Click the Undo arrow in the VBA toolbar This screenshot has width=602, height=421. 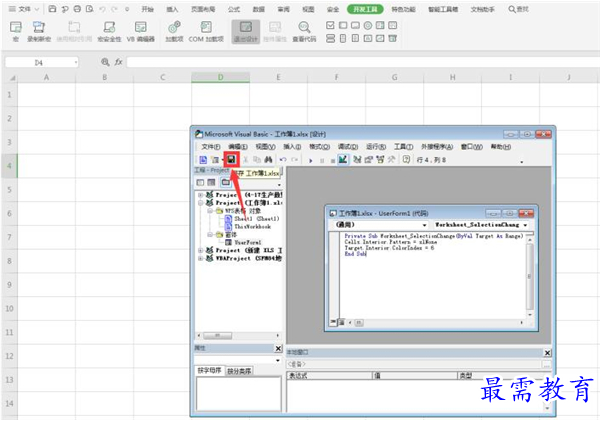283,160
